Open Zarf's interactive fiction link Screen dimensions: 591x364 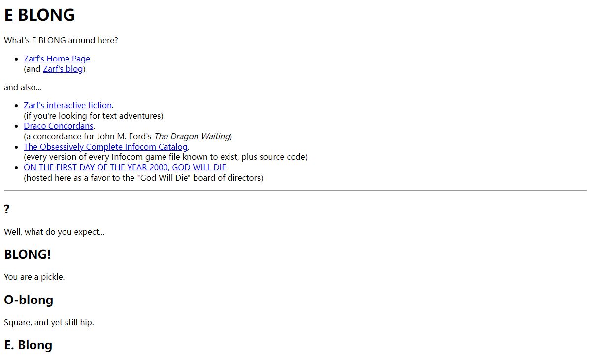pyautogui.click(x=68, y=105)
